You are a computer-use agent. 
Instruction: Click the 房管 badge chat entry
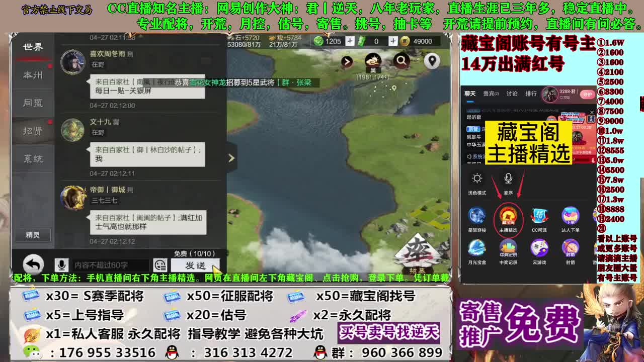point(472,129)
